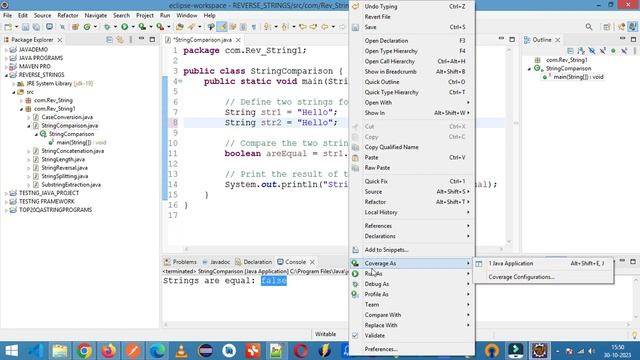Toggle Hide Fields in Outline view
The height and width of the screenshot is (360, 640).
coord(592,51)
